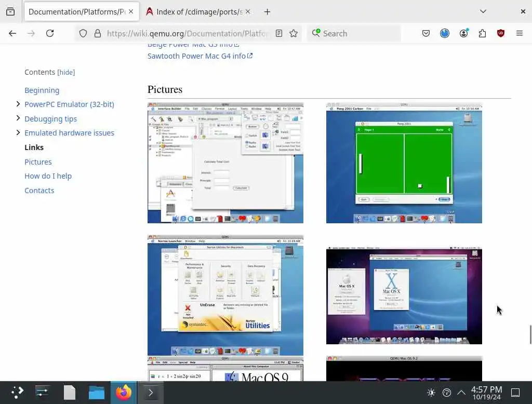Open Sawtooth Power Mac G4 info link
Screen dimensions: 532x404
click(x=200, y=56)
